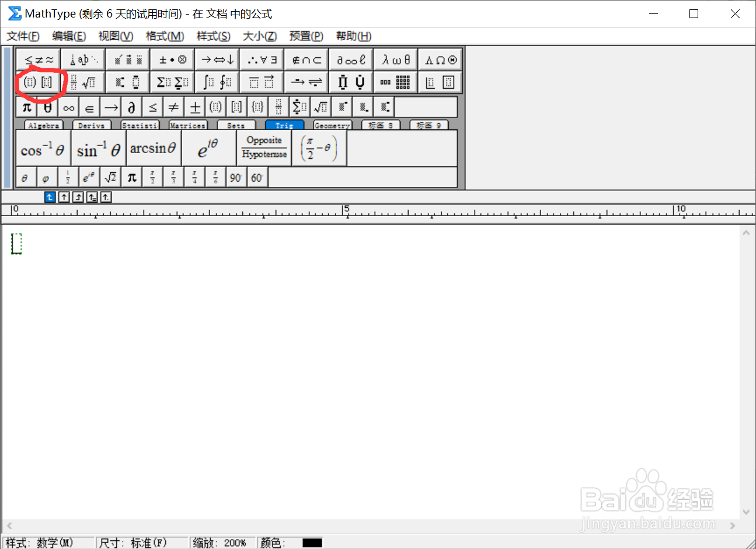756x549 pixels.
Task: Open the relational symbols palette (≤ ≠ ≈)
Action: tap(39, 60)
